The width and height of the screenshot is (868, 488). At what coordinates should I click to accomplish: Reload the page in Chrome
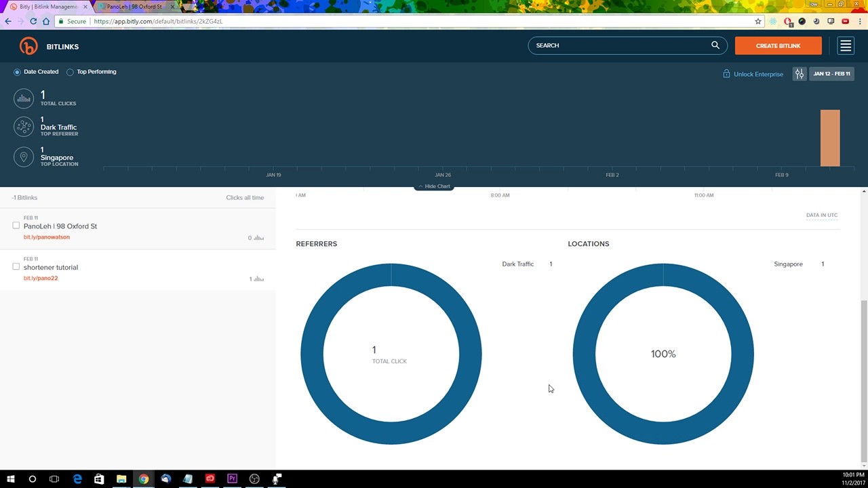pos(33,21)
